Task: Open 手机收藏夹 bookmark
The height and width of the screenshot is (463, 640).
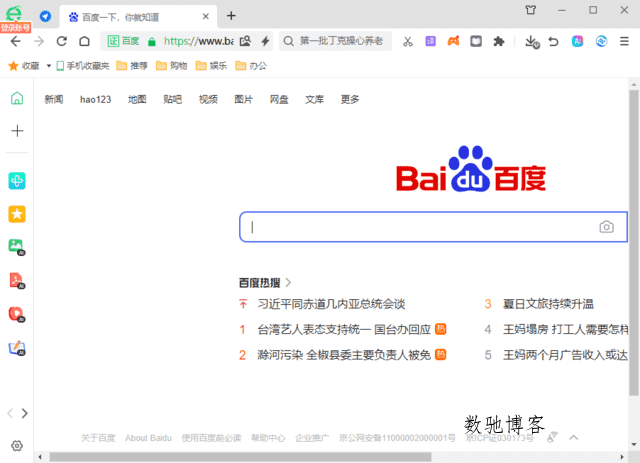Action: click(x=83, y=66)
